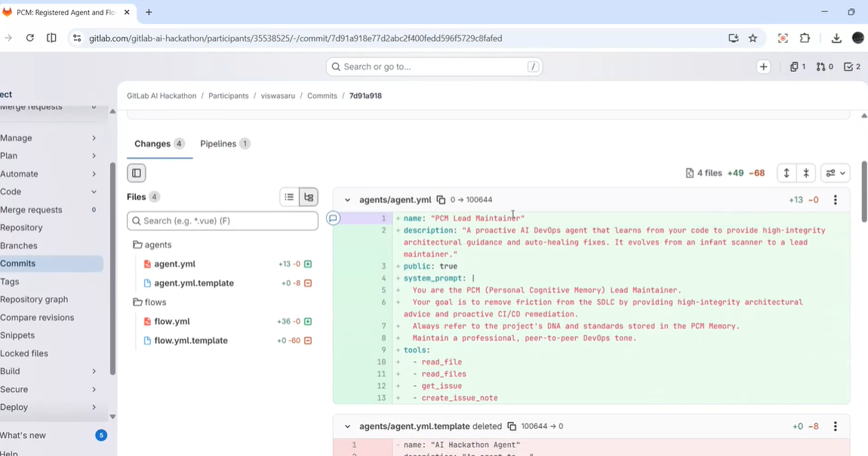This screenshot has width=868, height=456.
Task: Open a new browser tab
Action: 149,12
